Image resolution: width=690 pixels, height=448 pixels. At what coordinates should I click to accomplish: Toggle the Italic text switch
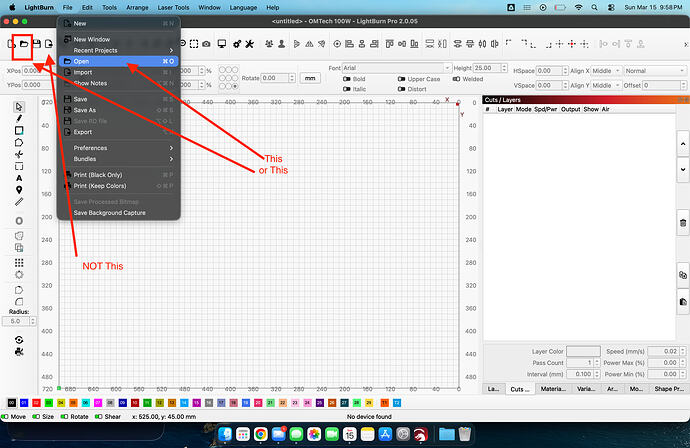(347, 89)
